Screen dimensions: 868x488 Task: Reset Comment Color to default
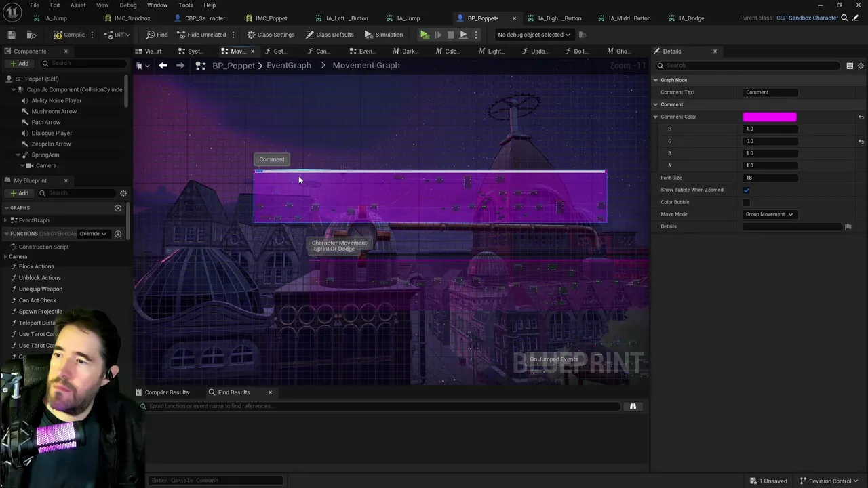click(861, 117)
